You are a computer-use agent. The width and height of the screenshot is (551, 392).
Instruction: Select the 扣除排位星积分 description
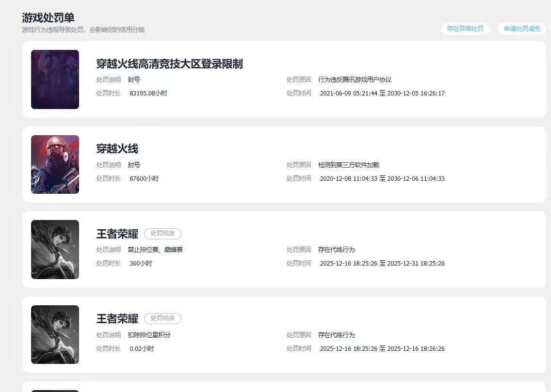(149, 335)
